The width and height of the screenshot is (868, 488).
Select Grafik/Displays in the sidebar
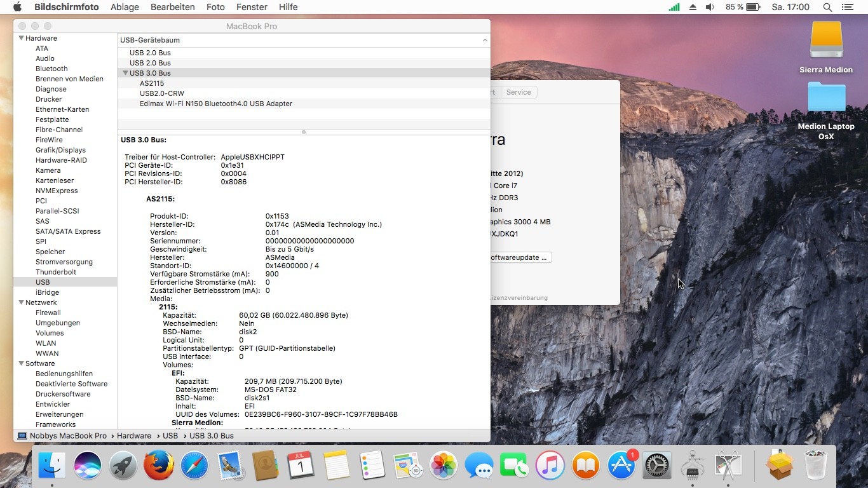(60, 150)
